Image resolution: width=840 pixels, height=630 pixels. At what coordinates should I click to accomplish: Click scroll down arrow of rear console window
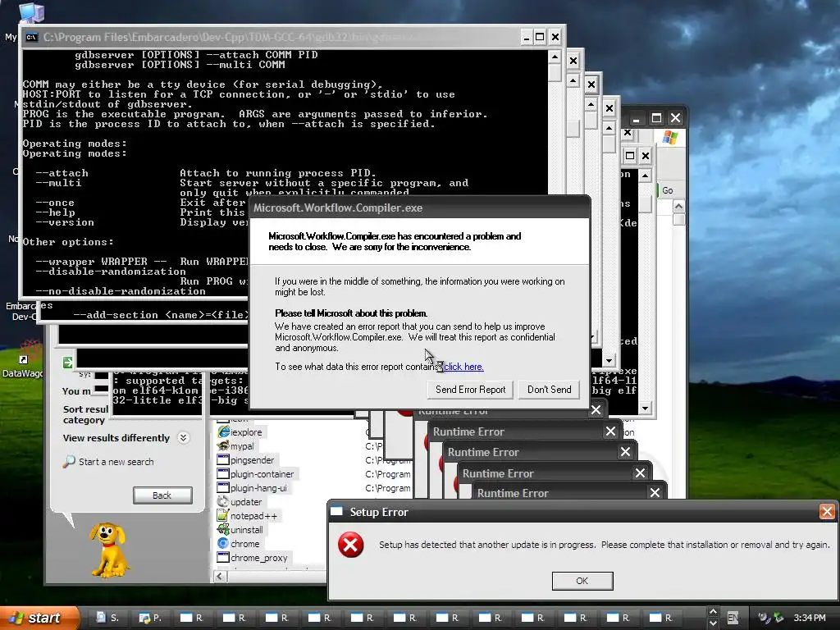645,409
